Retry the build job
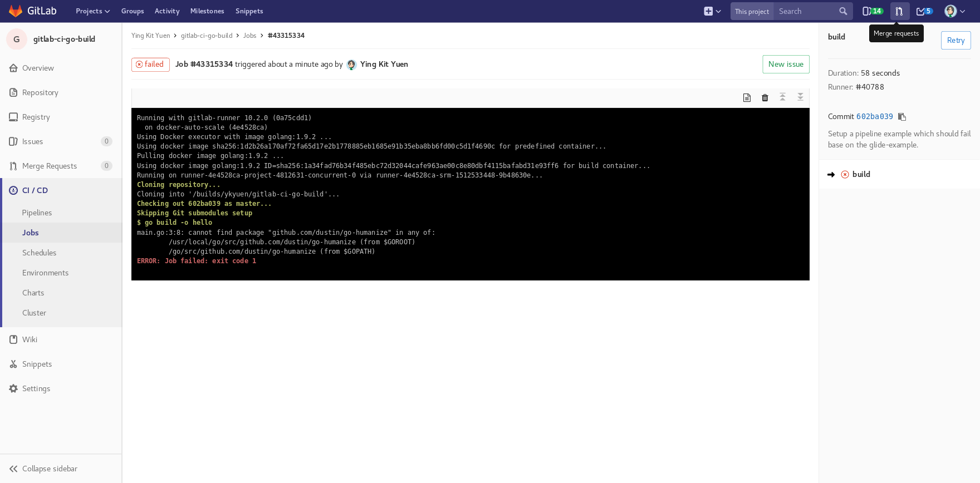 point(955,40)
